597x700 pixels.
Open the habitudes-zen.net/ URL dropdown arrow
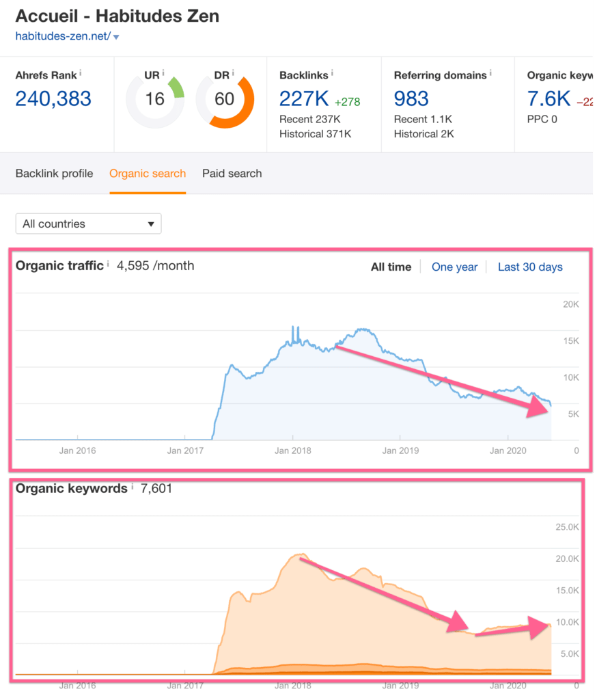tap(116, 37)
